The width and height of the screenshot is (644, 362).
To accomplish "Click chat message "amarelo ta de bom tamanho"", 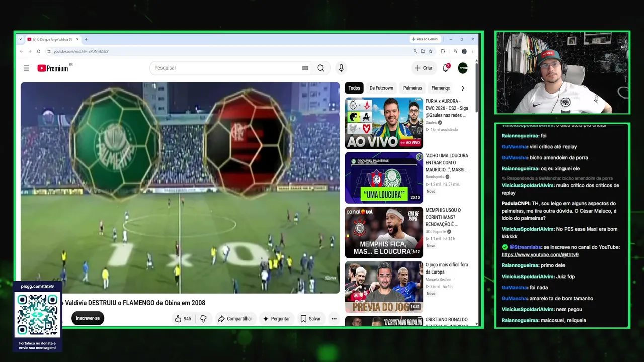I will pos(561,299).
